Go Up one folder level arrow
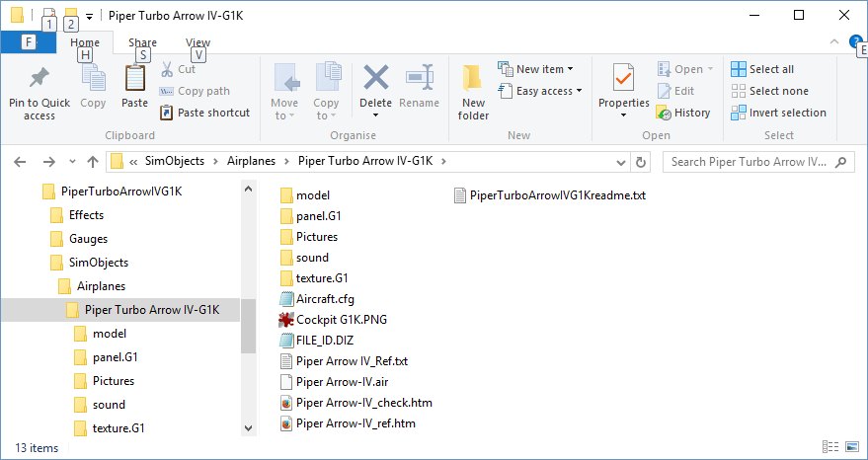The height and width of the screenshot is (460, 868). (93, 162)
